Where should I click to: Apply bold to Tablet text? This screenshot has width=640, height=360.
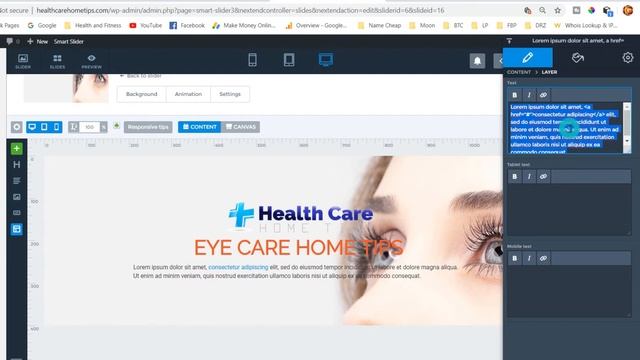click(x=515, y=176)
